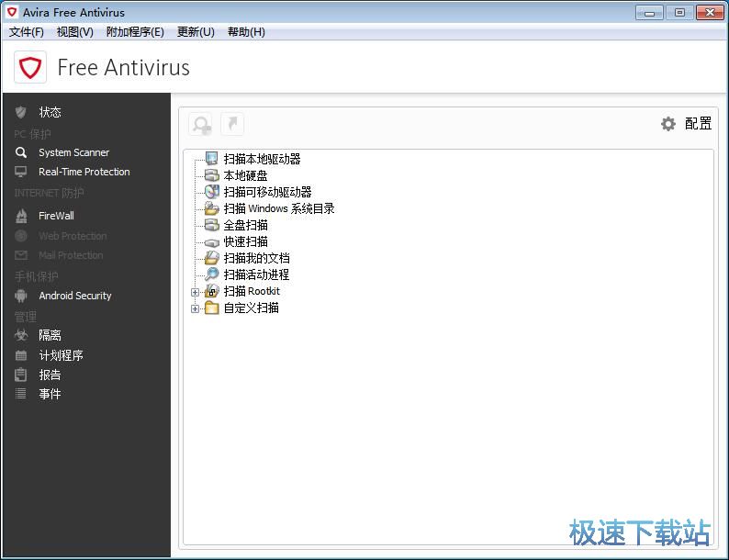729x560 pixels.
Task: Expand the 扫描 Rootkit tree node
Action: coord(196,292)
